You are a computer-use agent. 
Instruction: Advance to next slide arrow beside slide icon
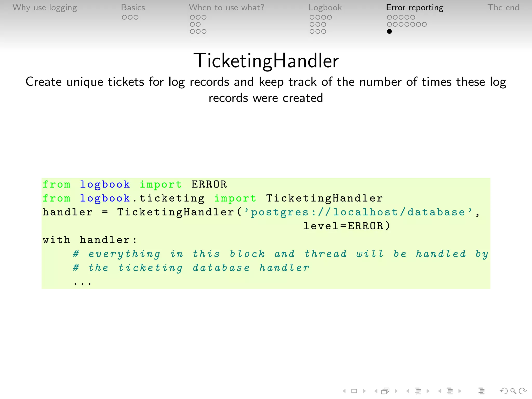coord(364,391)
